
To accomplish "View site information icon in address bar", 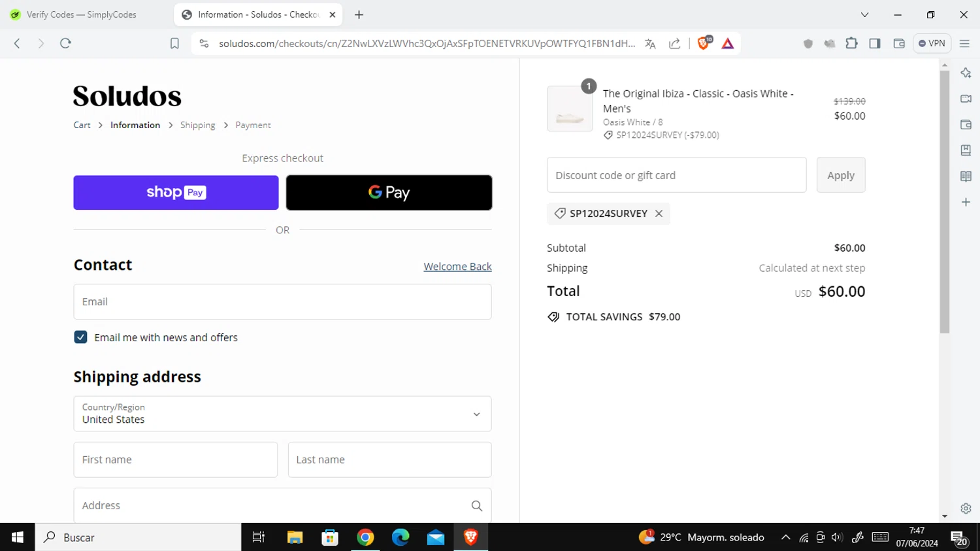I will pyautogui.click(x=204, y=43).
